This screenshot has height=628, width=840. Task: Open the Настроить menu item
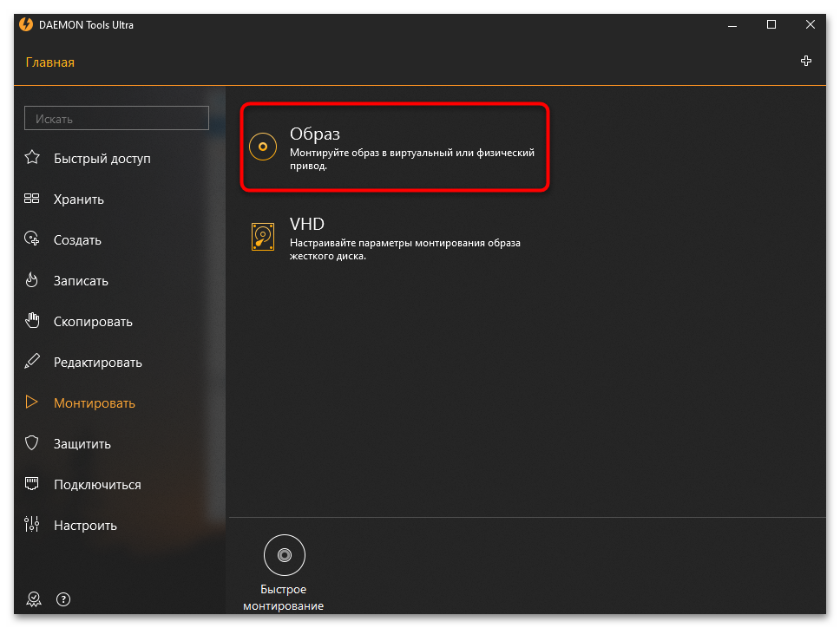click(x=85, y=525)
